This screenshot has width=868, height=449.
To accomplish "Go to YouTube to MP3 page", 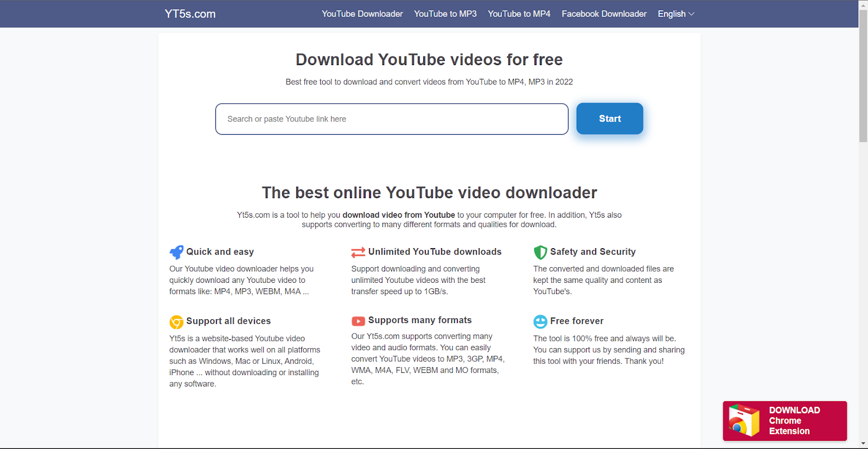I will point(445,14).
